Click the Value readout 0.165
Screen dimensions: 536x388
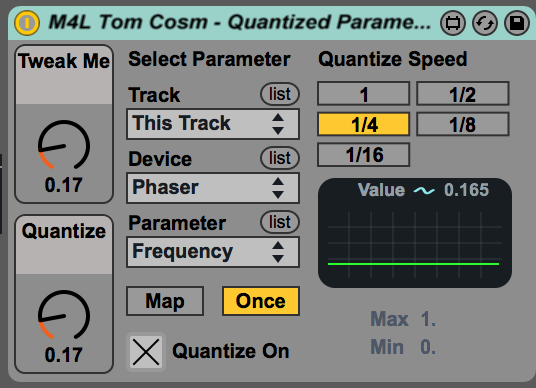point(467,190)
